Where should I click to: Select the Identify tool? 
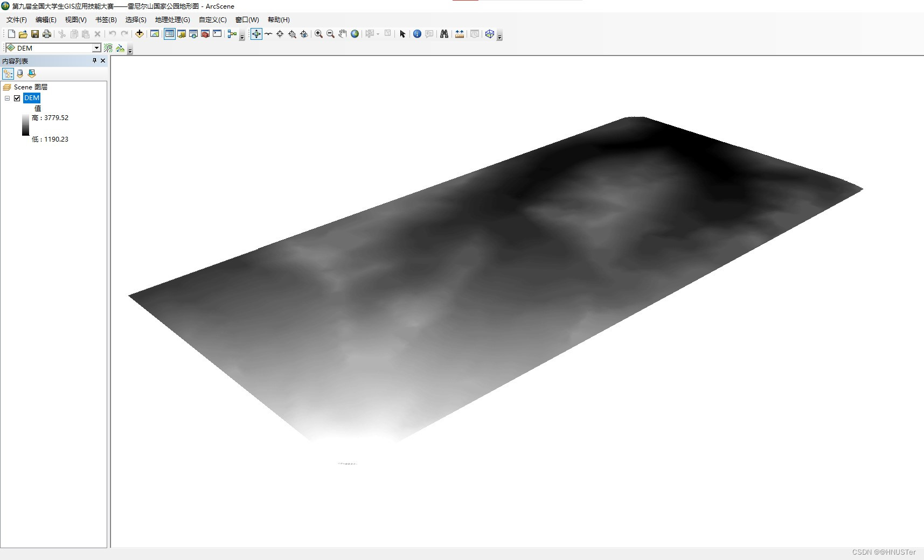417,34
